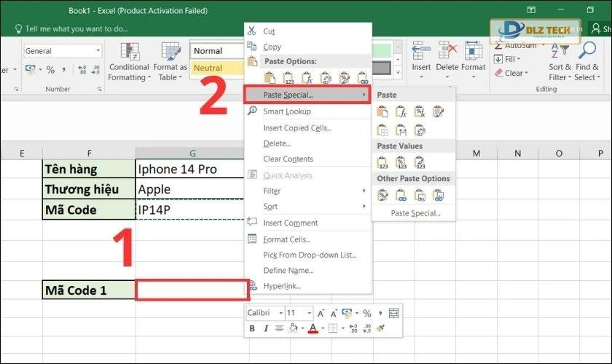Click Italic in the mini toolbar
Viewport: 612px width, 364px height.
coord(265,329)
